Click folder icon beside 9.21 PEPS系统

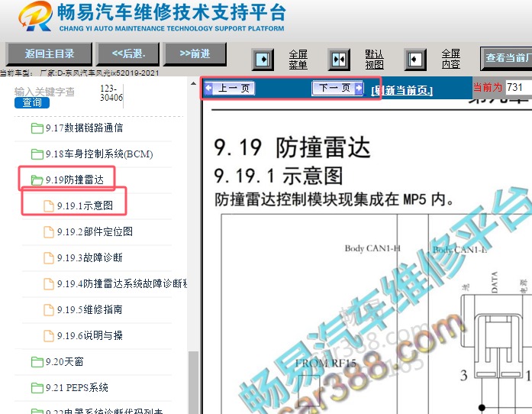point(37,388)
